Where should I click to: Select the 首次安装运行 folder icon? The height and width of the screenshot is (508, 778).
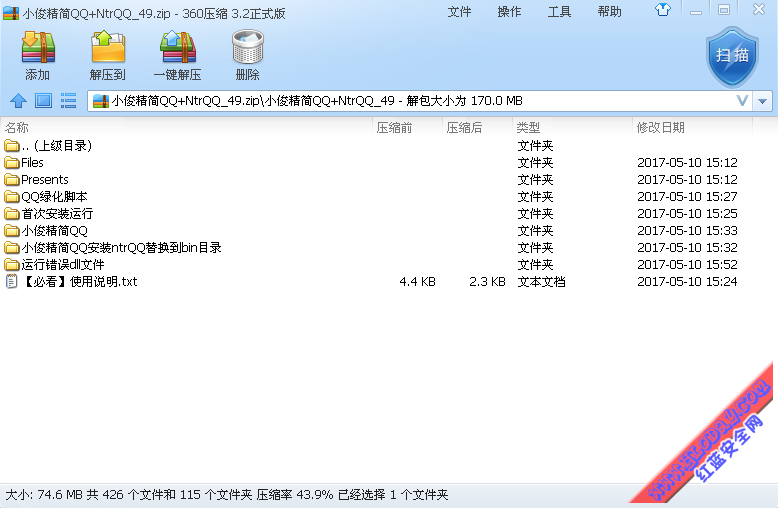click(x=11, y=214)
